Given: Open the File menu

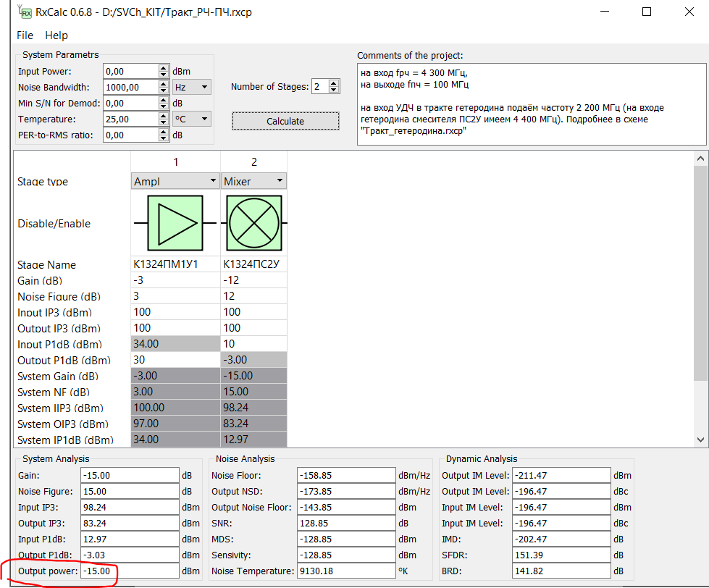Looking at the screenshot, I should 25,35.
